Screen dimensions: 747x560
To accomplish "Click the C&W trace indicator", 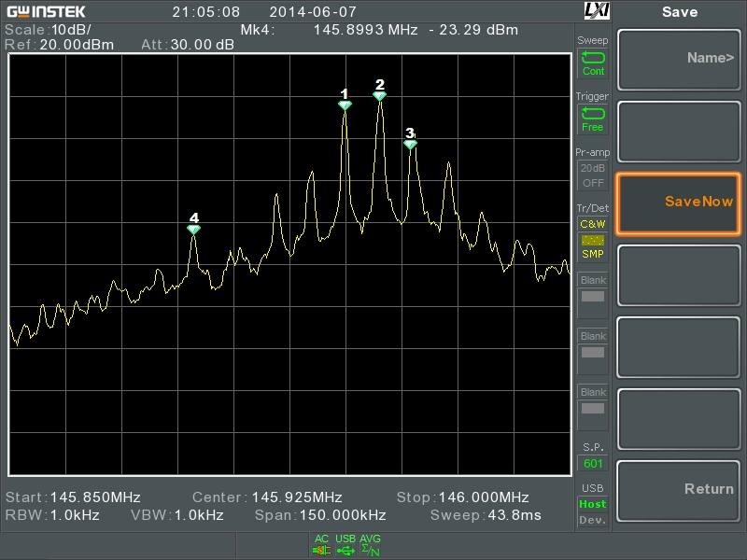I will point(593,224).
